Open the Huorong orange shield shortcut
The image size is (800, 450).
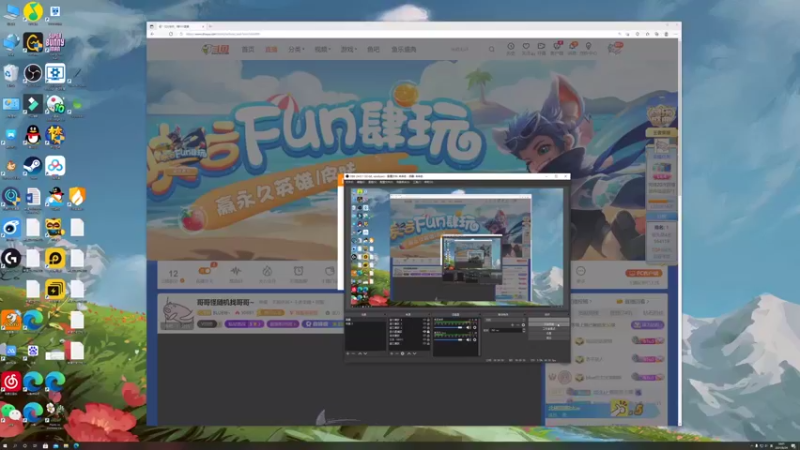[x=77, y=196]
